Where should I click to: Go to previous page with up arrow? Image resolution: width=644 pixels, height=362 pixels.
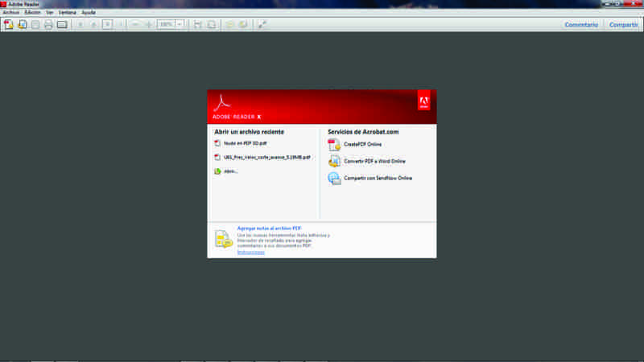[x=80, y=25]
